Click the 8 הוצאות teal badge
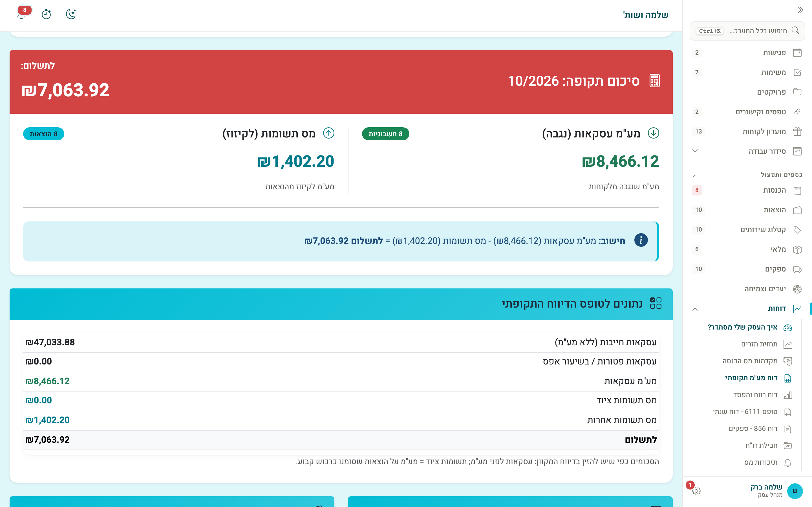 click(x=44, y=134)
